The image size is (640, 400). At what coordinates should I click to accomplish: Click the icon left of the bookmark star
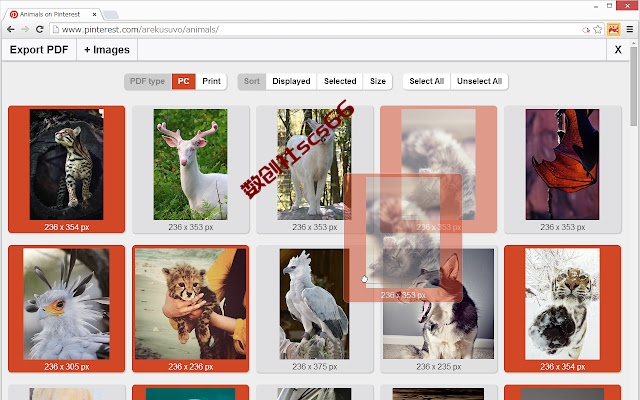(586, 30)
